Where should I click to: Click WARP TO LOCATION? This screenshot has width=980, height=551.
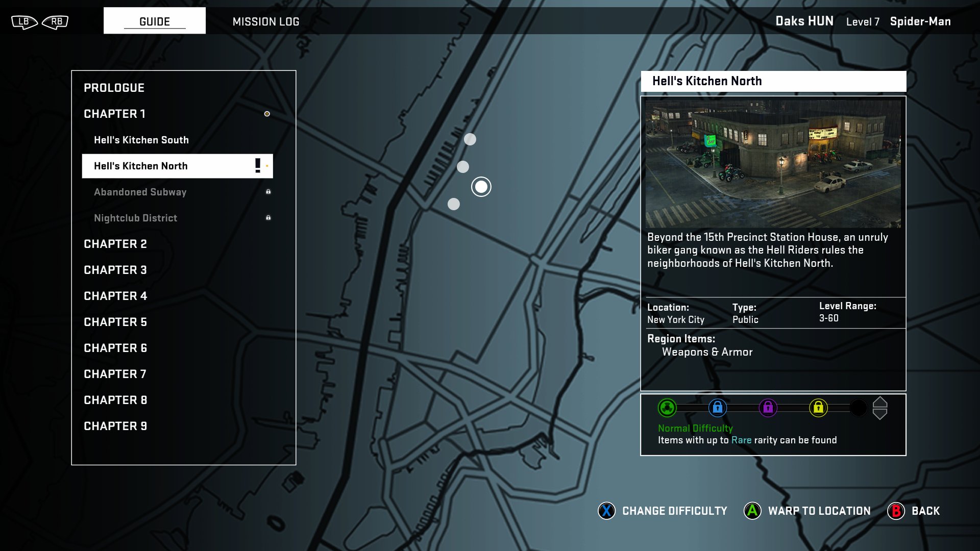pos(819,511)
